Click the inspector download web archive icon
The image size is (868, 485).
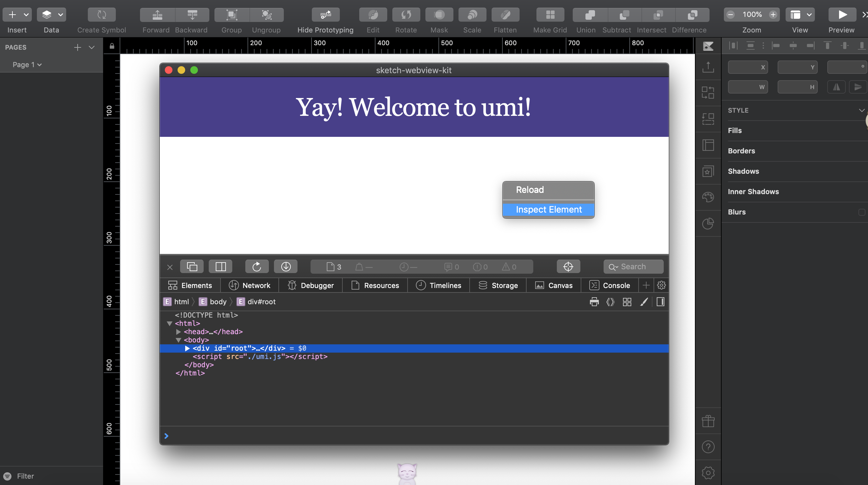(x=286, y=267)
